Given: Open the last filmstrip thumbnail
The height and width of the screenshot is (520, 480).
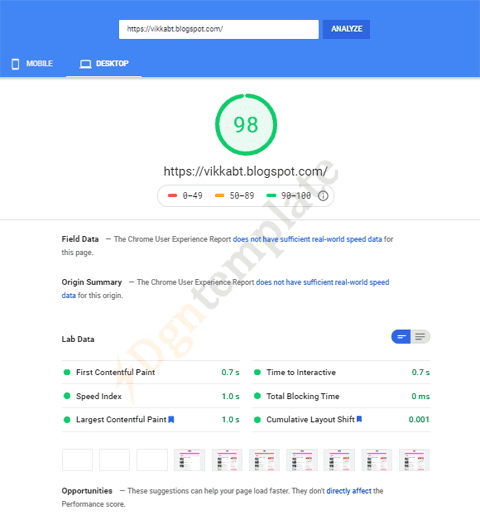Looking at the screenshot, I should [414, 460].
